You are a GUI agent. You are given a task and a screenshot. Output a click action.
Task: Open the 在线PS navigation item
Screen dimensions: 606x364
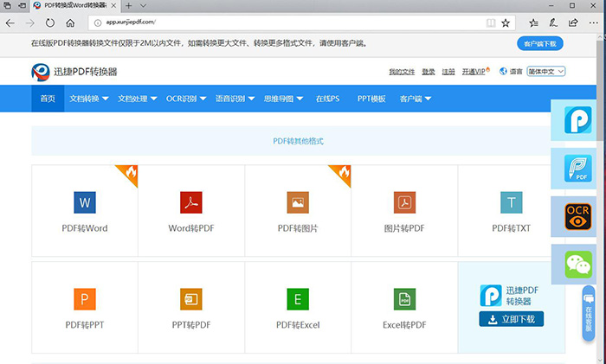tap(327, 99)
